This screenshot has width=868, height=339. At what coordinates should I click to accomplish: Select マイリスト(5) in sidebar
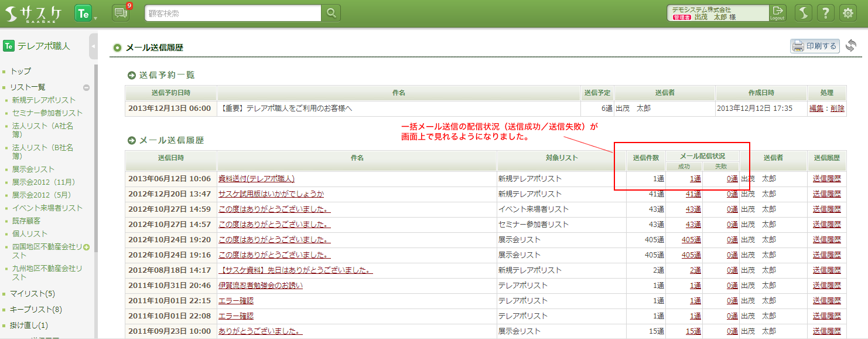[x=32, y=293]
